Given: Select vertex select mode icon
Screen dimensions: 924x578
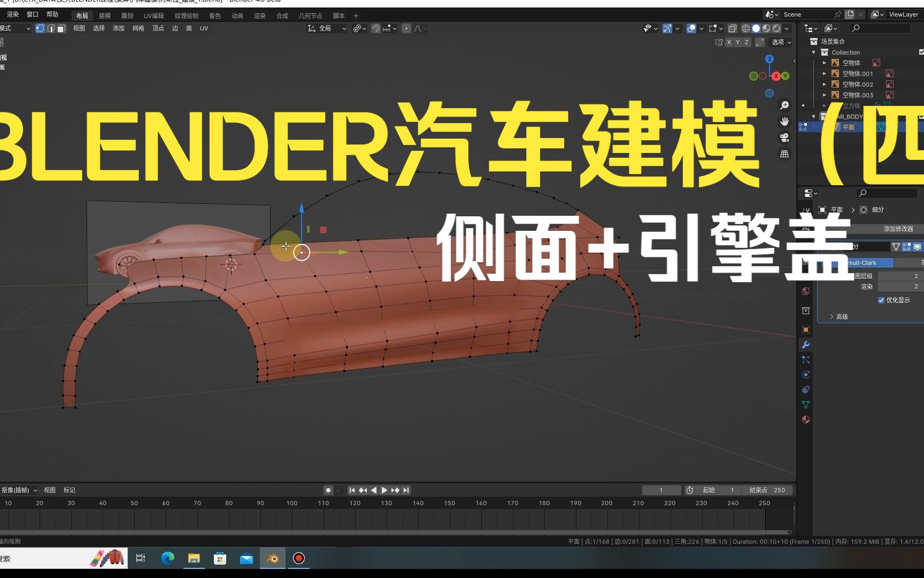Looking at the screenshot, I should point(40,28).
